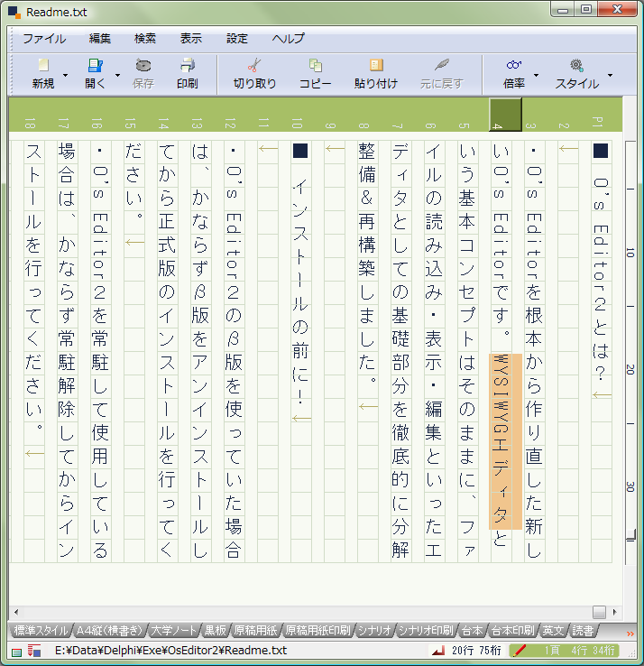Viewport: 644px width, 666px height.
Task: Click the 20 mark on the vertical ruler
Action: pos(630,369)
